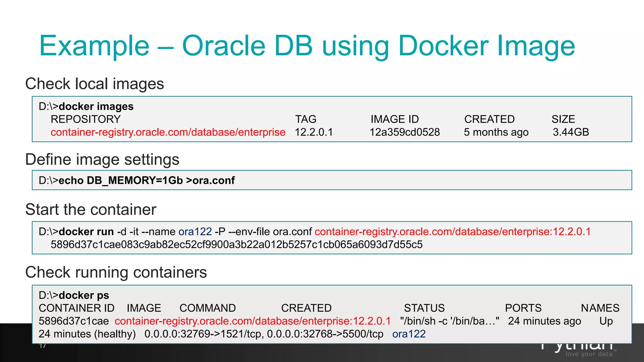Click the short container ID '5896d37c1cae'

pyautogui.click(x=74, y=321)
